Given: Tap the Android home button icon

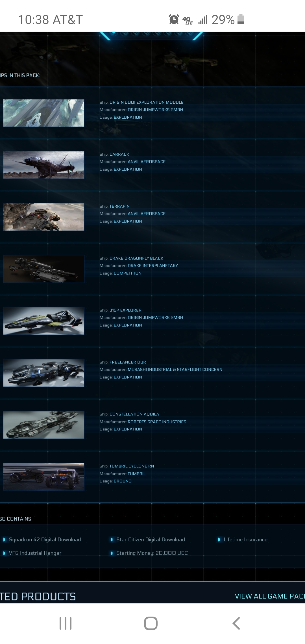Looking at the screenshot, I should pos(151,623).
